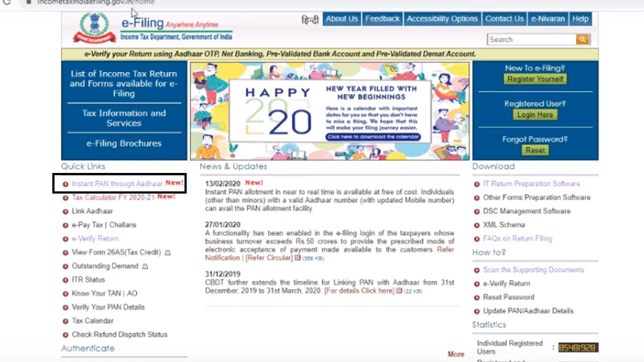The width and height of the screenshot is (644, 362).
Task: Open the Refer Circular link
Action: [269, 258]
